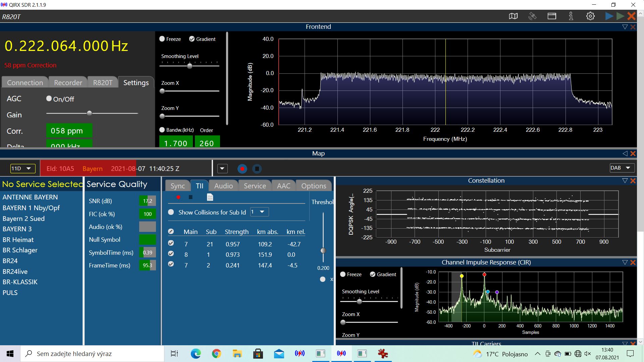Image resolution: width=644 pixels, height=362 pixels.
Task: Switch to Options tab
Action: (x=314, y=186)
